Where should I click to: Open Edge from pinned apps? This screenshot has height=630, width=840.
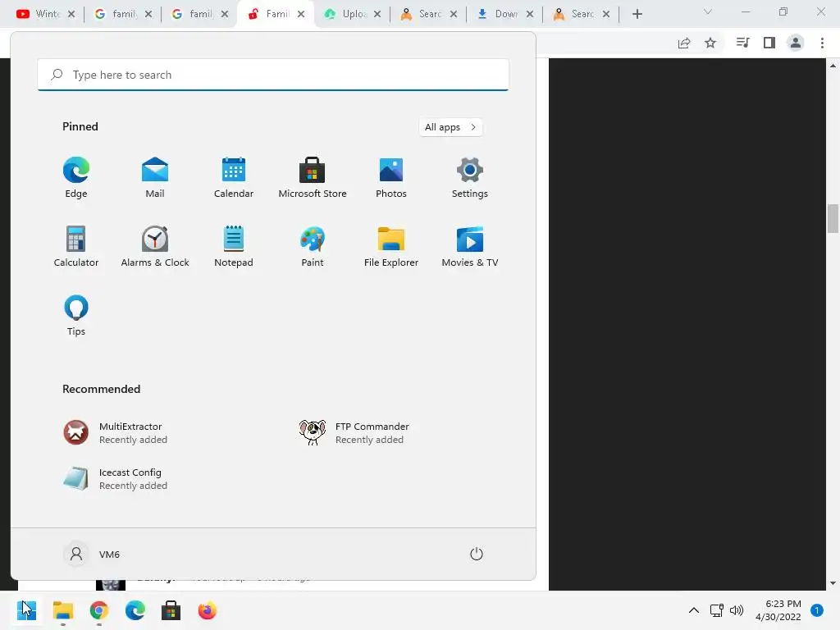click(76, 177)
